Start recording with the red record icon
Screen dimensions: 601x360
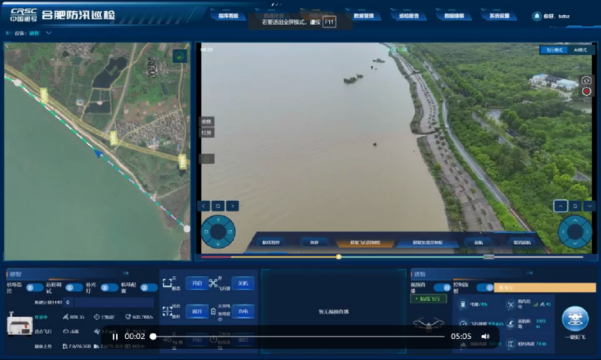coord(586,91)
